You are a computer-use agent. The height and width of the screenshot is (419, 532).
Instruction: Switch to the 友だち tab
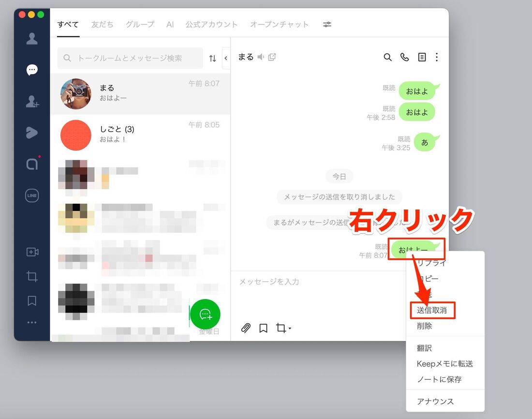click(x=102, y=24)
